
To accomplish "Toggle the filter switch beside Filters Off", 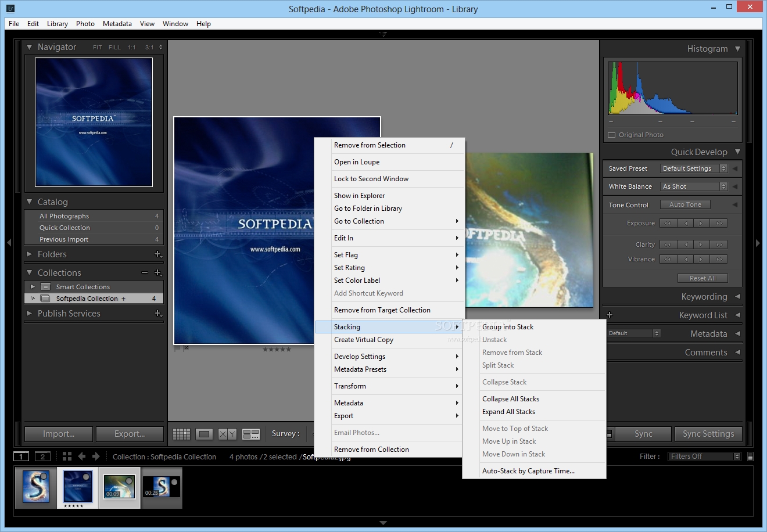I will click(x=750, y=456).
